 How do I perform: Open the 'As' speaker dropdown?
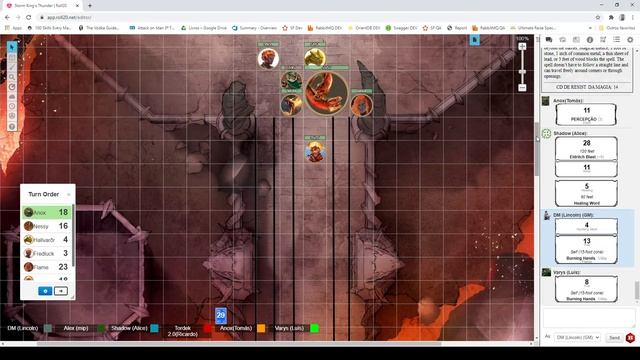[577, 338]
